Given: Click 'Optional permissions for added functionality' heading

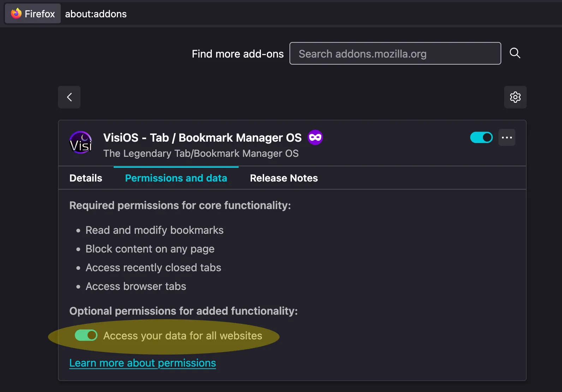Looking at the screenshot, I should (184, 311).
